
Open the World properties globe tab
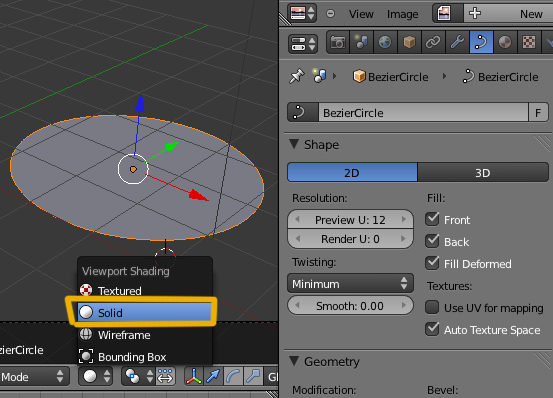click(385, 43)
